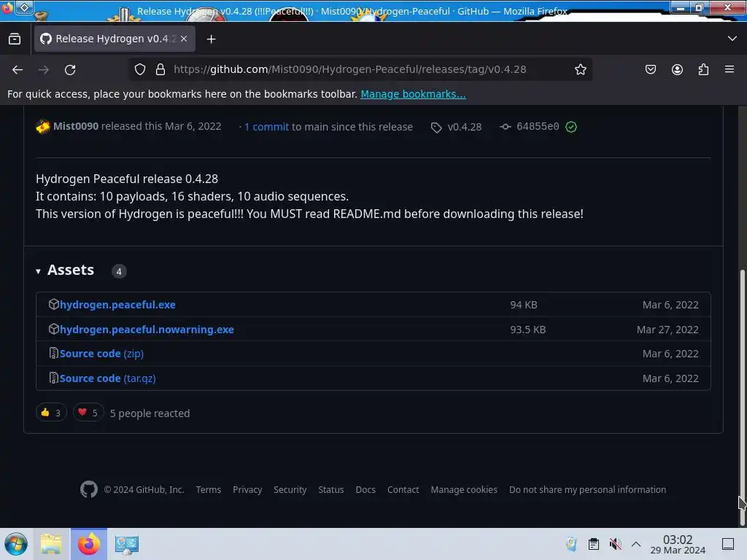Open a new tab with plus

(x=211, y=39)
